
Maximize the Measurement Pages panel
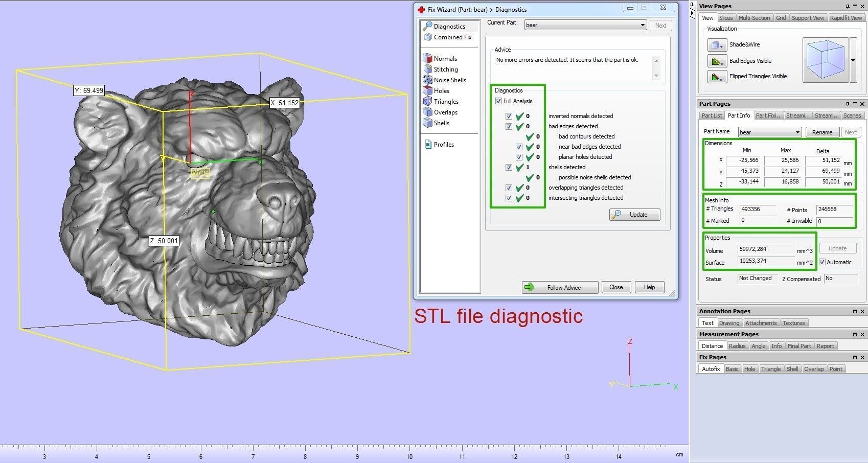coord(855,334)
